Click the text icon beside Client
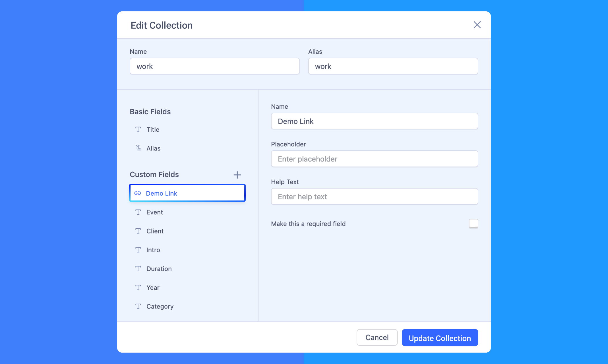Image resolution: width=608 pixels, height=364 pixels. pyautogui.click(x=138, y=231)
